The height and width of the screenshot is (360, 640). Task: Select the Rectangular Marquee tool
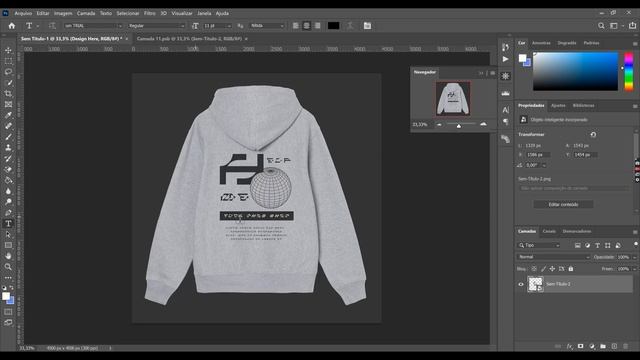tap(8, 61)
